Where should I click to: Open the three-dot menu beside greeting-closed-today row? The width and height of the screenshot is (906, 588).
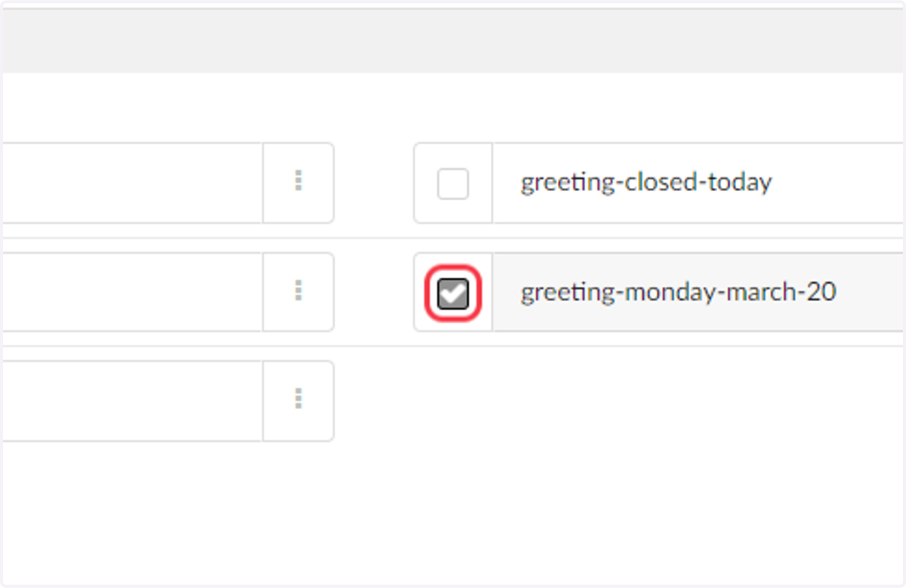click(298, 183)
